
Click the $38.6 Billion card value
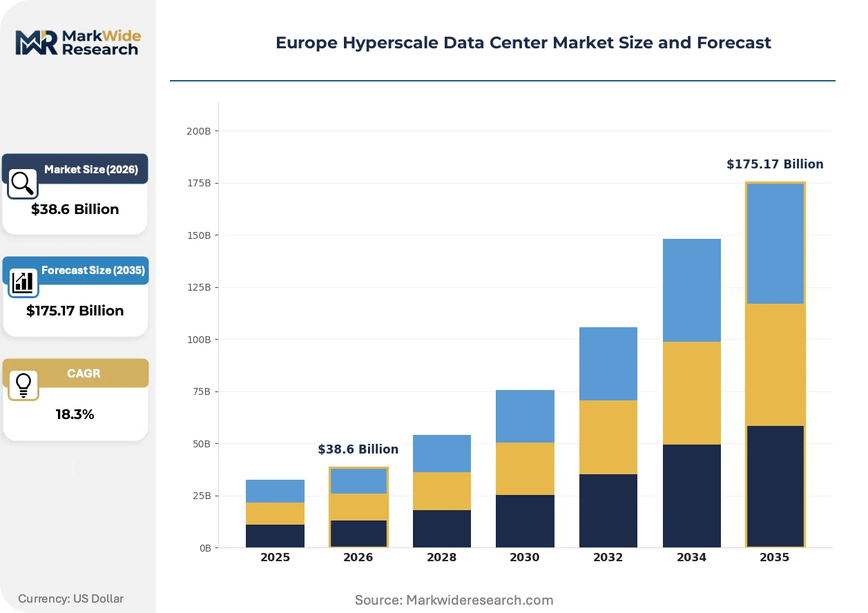click(x=75, y=209)
